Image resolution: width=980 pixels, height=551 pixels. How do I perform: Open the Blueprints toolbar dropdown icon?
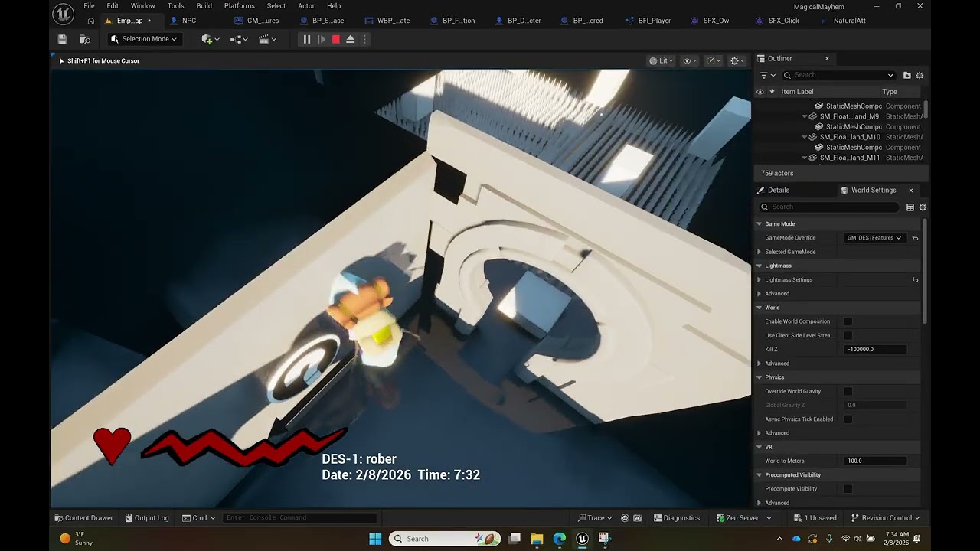[240, 39]
